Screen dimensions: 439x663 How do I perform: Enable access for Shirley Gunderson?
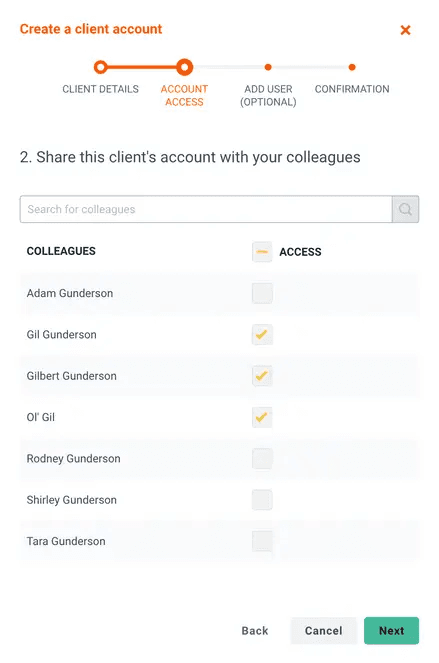262,500
